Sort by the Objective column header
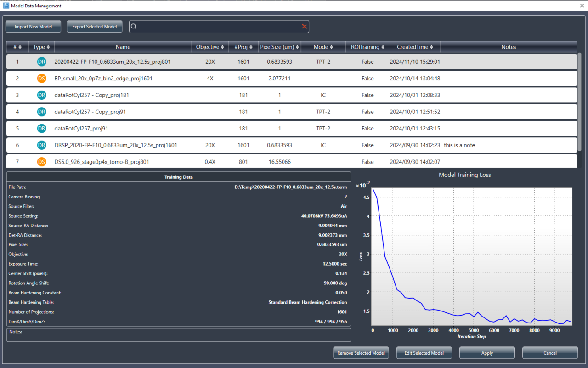 click(210, 47)
